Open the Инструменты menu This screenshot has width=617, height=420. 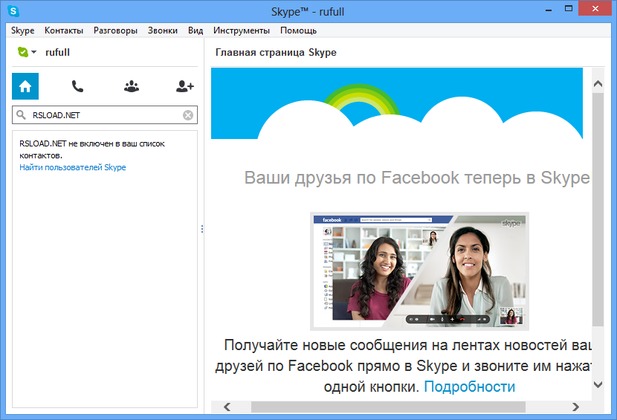click(242, 30)
